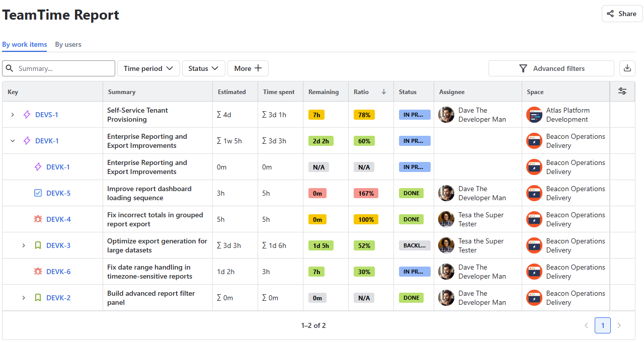Expand the DEVS-1 row
The height and width of the screenshot is (342, 644).
(13, 115)
